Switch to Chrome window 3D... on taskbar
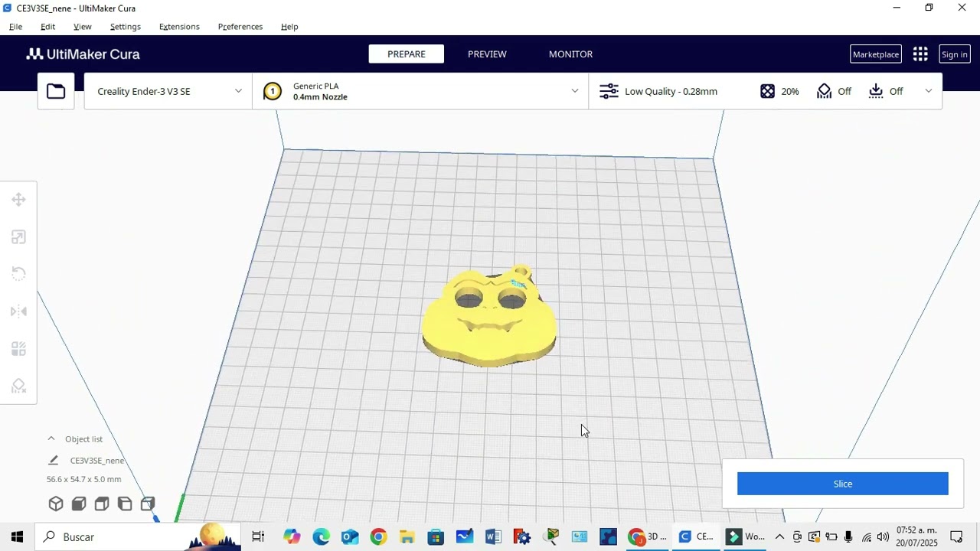This screenshot has height=551, width=980. coord(648,537)
